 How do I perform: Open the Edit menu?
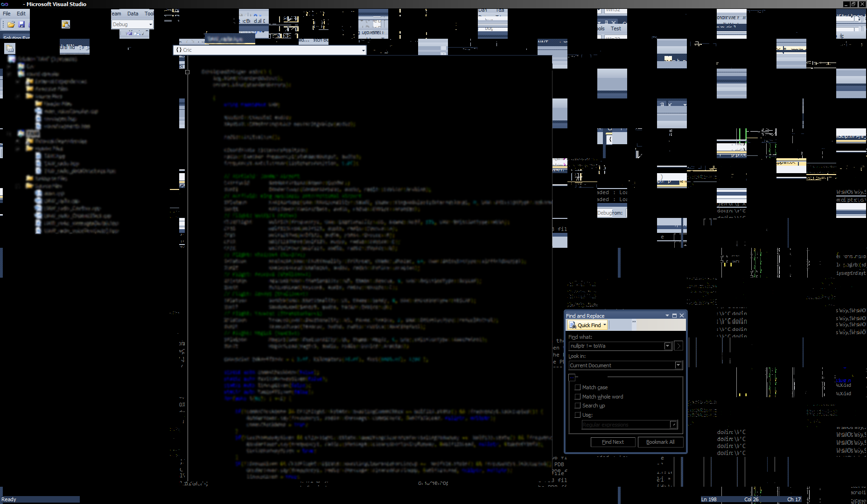[x=21, y=14]
